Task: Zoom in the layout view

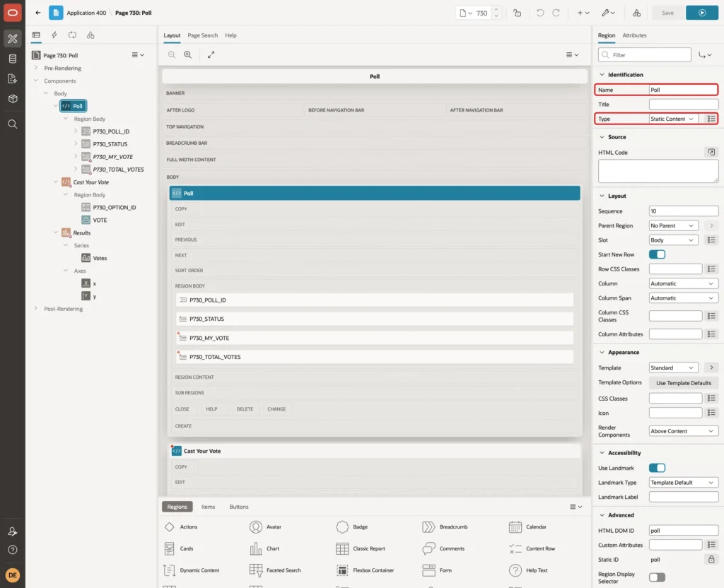Action: 188,55
